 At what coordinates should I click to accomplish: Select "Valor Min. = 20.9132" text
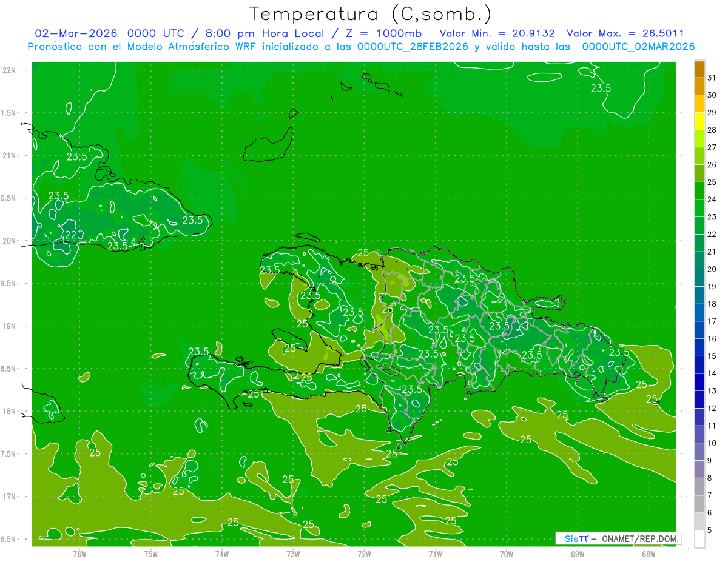497,33
